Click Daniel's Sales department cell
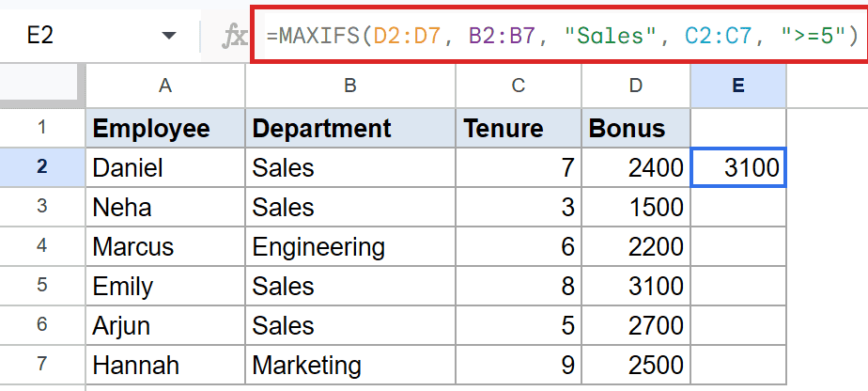This screenshot has height=391, width=868. 350,167
